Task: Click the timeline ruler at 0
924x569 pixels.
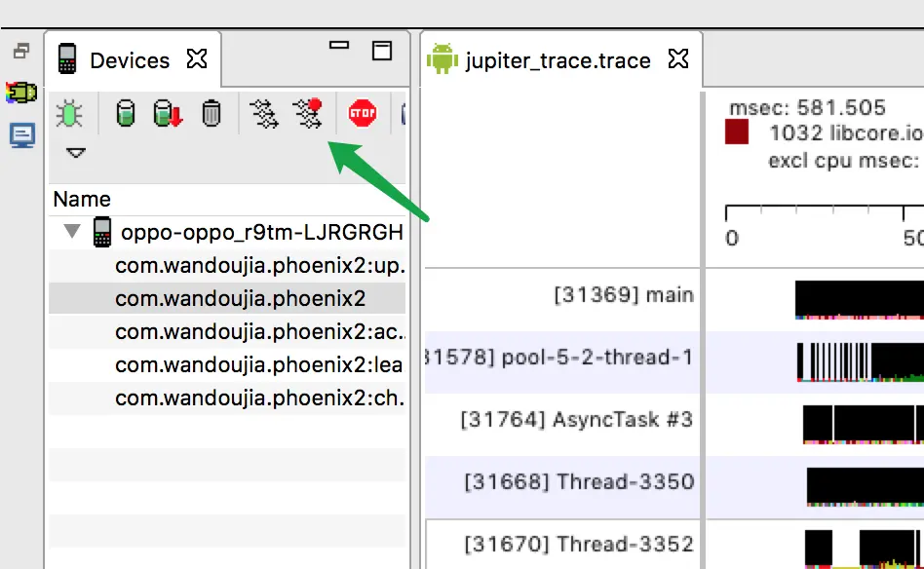Action: (x=731, y=238)
